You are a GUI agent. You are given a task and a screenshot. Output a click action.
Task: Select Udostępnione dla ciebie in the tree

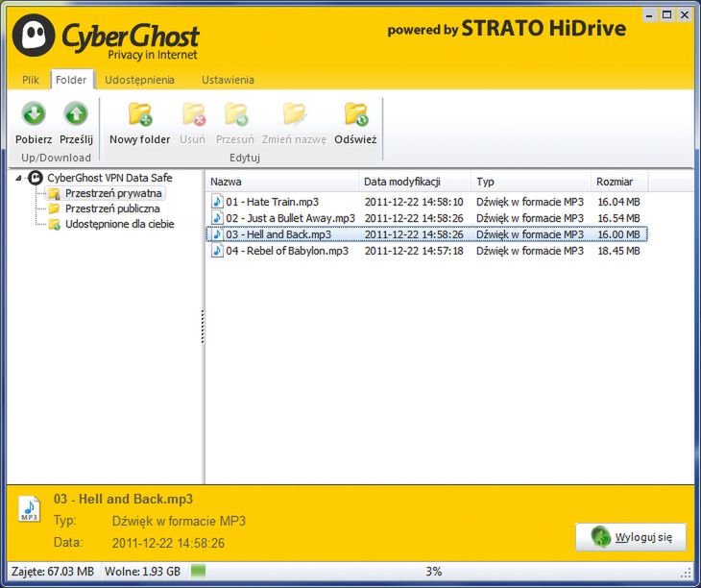point(120,224)
